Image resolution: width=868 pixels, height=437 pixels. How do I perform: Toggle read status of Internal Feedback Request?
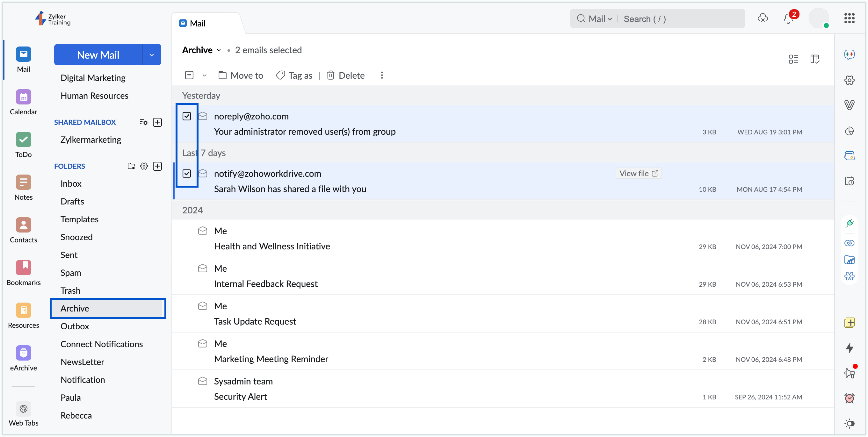[203, 268]
